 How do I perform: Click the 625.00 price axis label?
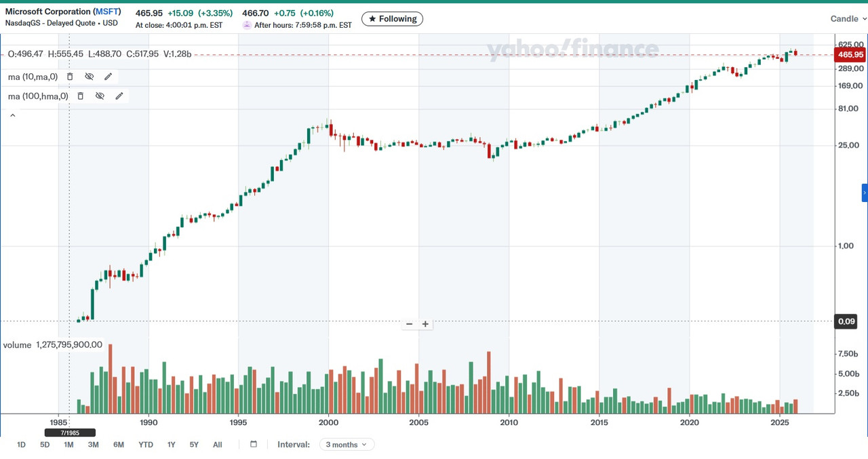(x=850, y=44)
